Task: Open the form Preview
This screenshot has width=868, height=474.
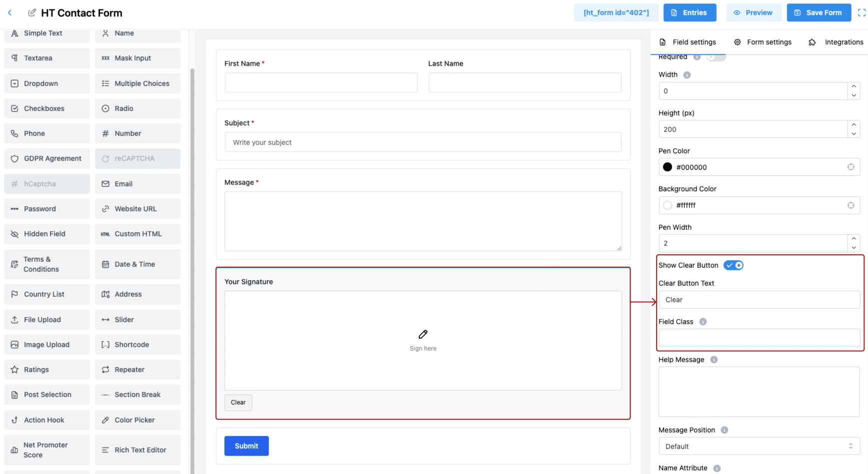Action: tap(754, 12)
